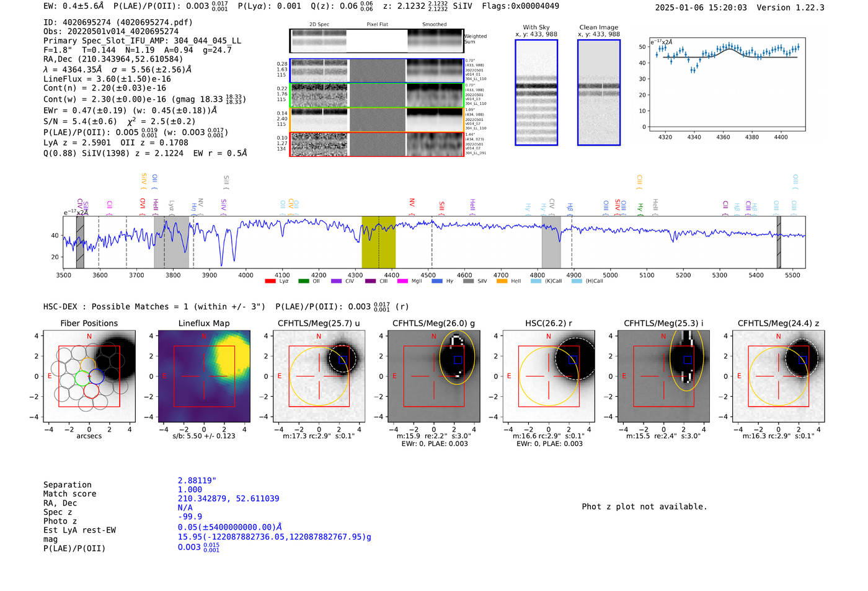
Task: Click the mag 15.95 g value
Action: pyautogui.click(x=275, y=536)
